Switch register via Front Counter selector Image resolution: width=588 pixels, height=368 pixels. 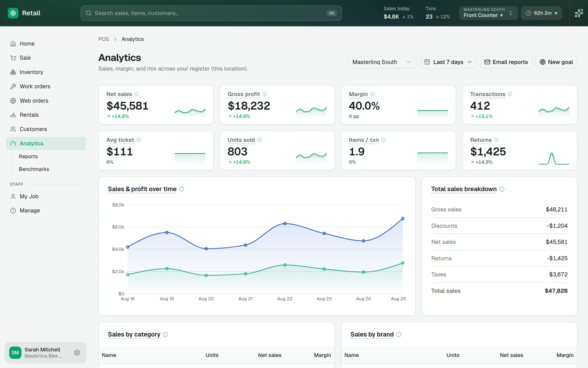click(488, 13)
